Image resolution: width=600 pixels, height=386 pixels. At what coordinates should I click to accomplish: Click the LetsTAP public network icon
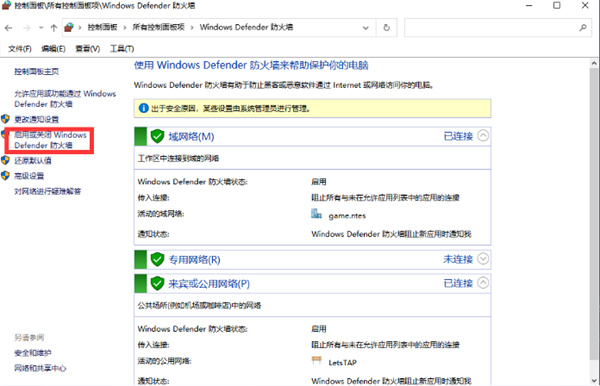316,360
